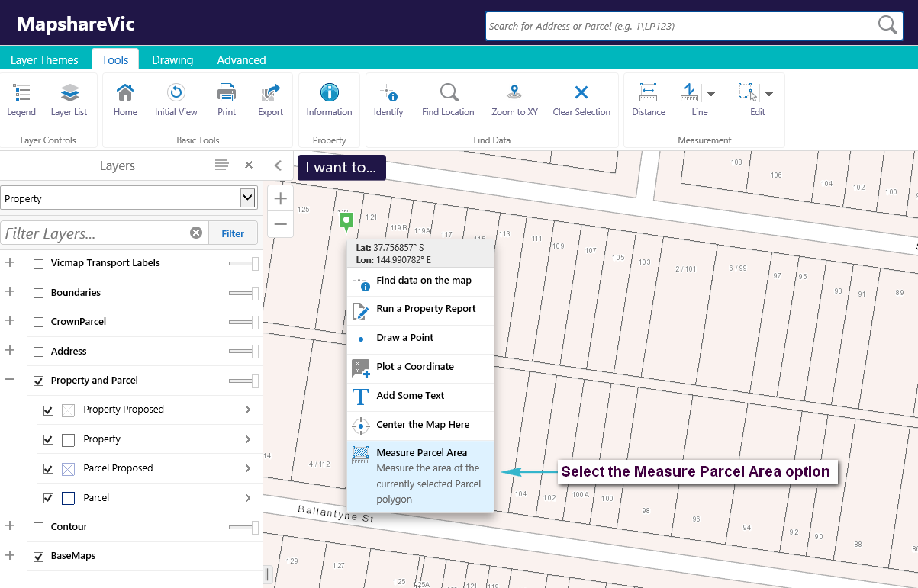Open Property Proposed layer actions chevron
The image size is (918, 588).
tap(248, 410)
